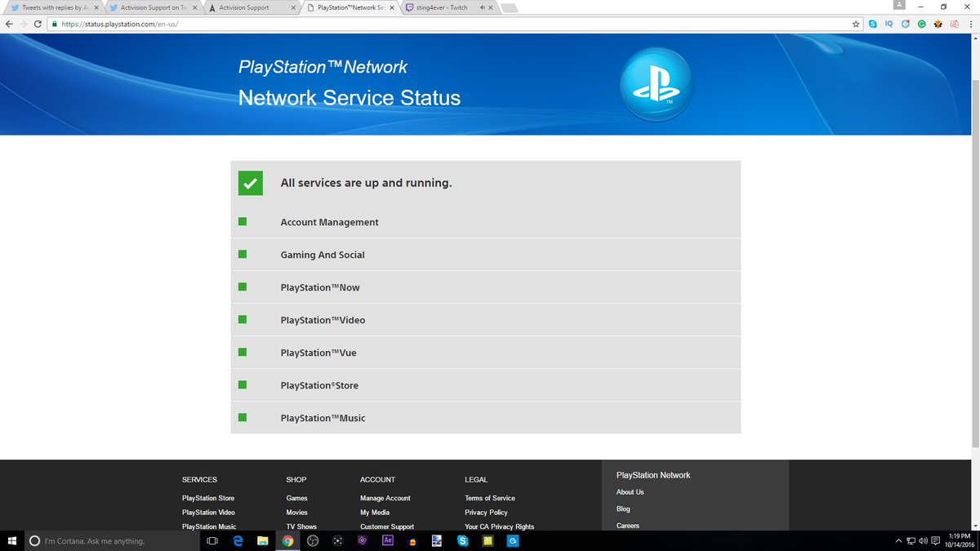Viewport: 980px width, 551px height.
Task: Close the PlayStation Network Service tab
Action: click(391, 7)
